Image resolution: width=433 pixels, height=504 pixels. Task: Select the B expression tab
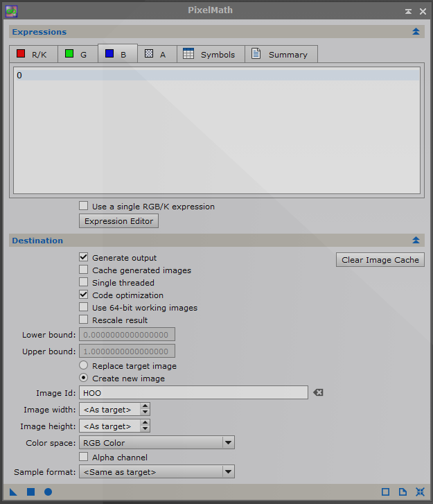[118, 53]
